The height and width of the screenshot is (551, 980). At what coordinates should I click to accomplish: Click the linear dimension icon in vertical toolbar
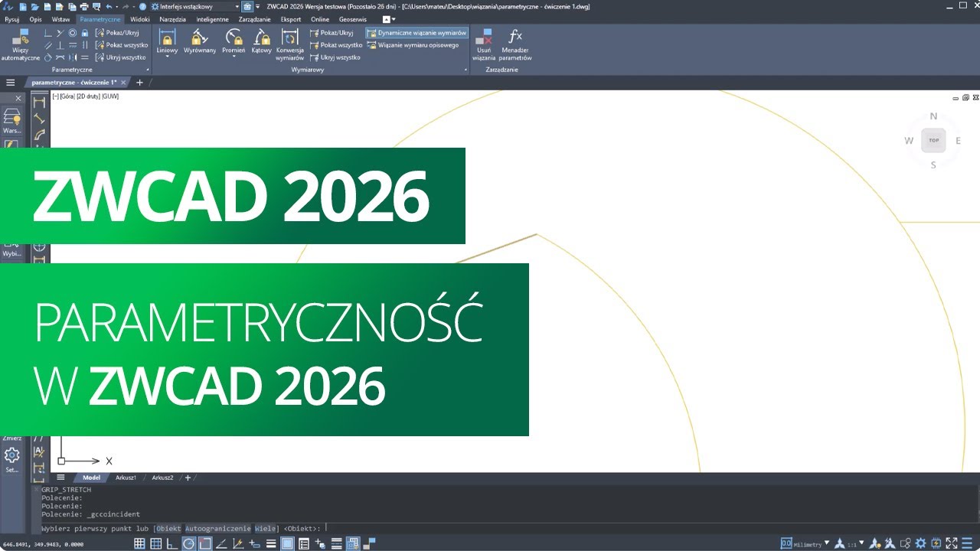39,102
